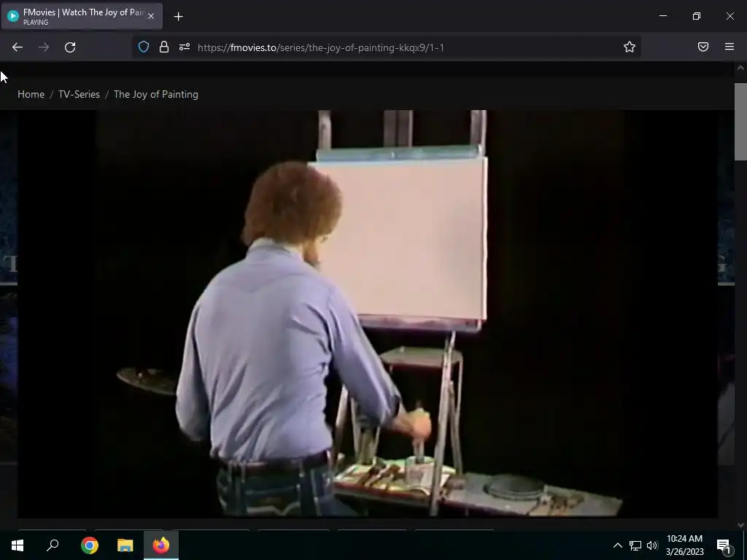Click the page vertical scrollbar thumb
The image size is (747, 560).
tap(740, 122)
